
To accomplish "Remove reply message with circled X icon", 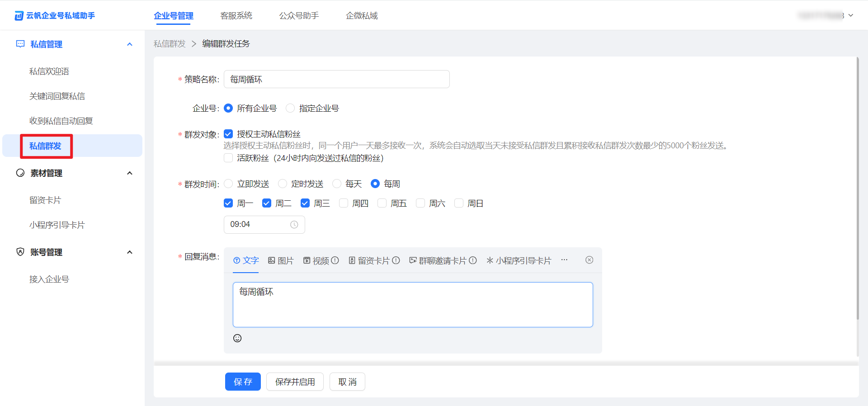I will (x=590, y=260).
